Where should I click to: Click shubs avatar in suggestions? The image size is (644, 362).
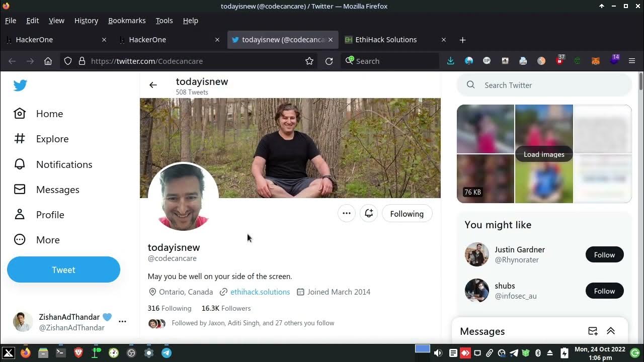(476, 291)
